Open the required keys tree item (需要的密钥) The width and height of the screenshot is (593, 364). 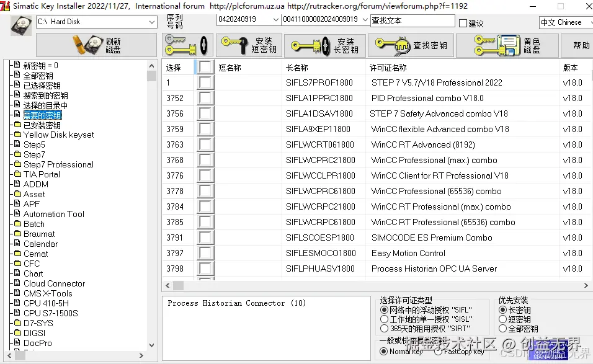pos(42,115)
